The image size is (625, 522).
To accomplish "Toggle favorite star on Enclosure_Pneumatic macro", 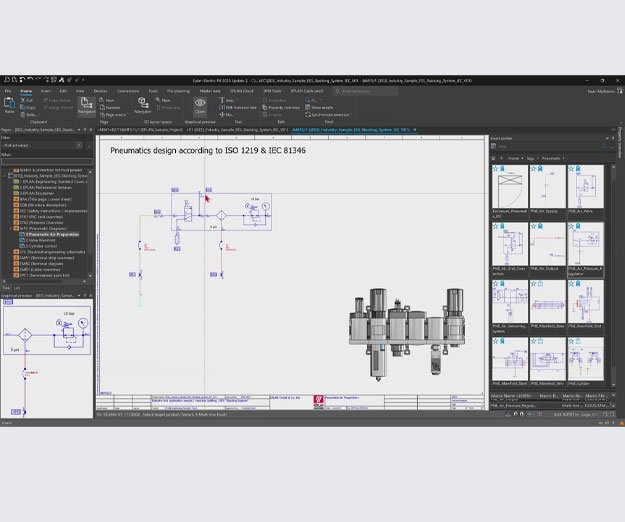I will click(x=496, y=169).
